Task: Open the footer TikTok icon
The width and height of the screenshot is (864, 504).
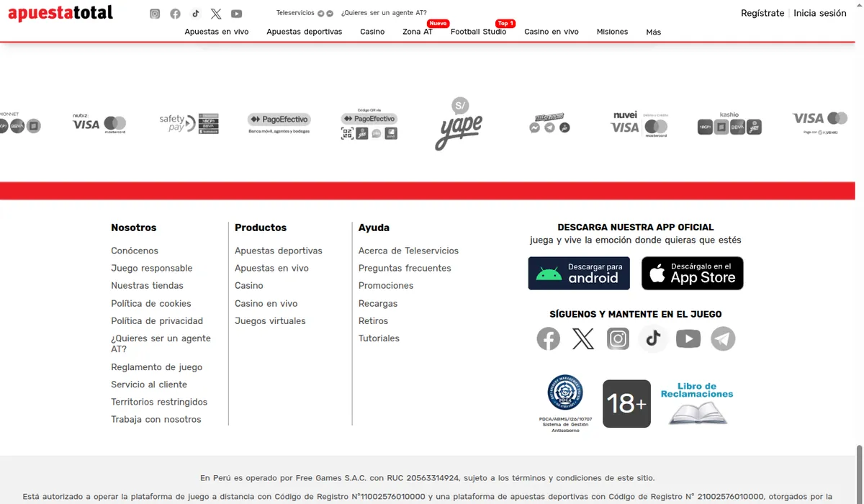Action: (x=653, y=338)
